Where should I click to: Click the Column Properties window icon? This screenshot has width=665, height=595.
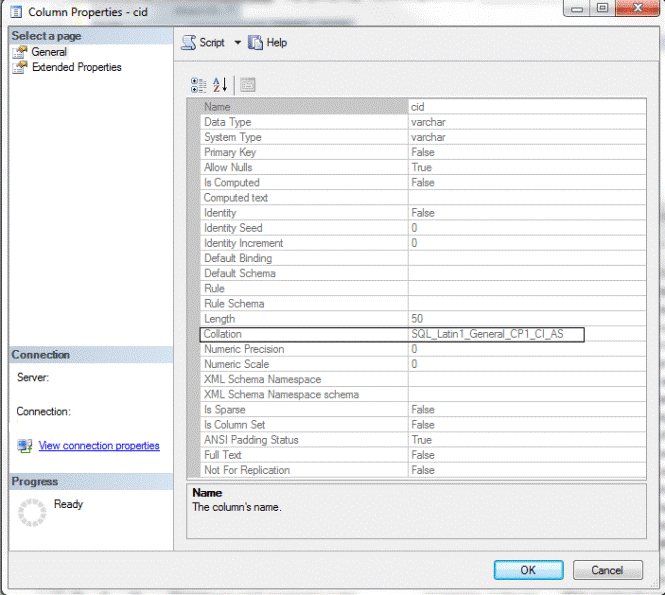(17, 10)
